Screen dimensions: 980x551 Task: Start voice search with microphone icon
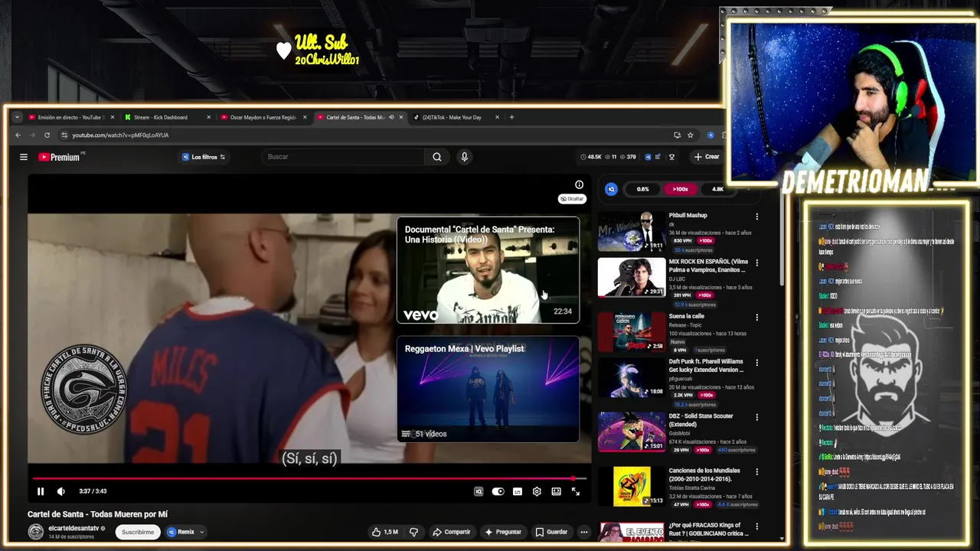pos(464,157)
